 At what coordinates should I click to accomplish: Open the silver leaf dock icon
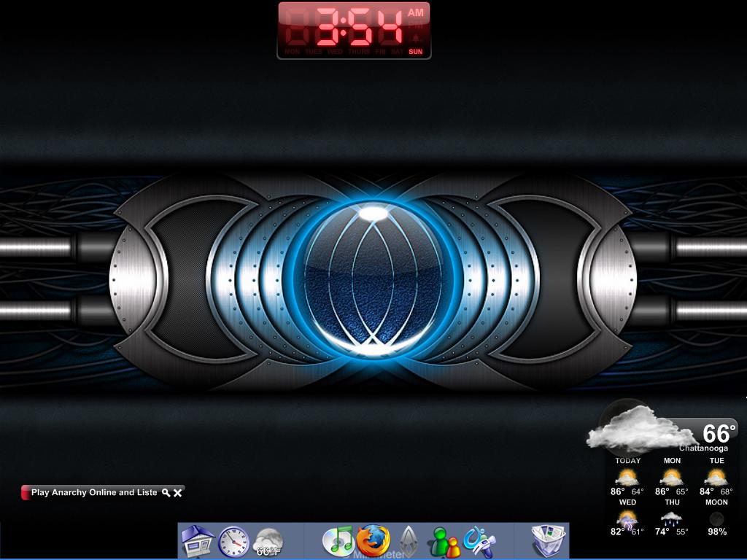[x=409, y=541]
